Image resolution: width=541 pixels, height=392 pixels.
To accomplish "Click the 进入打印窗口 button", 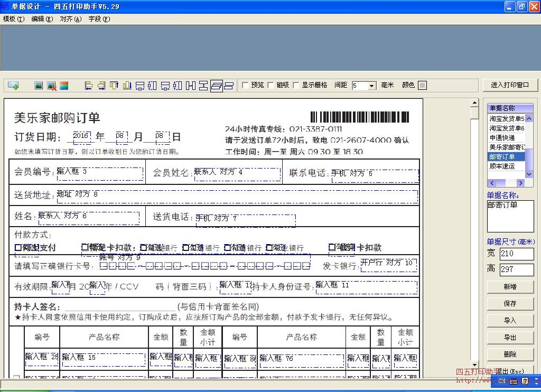I will 510,85.
